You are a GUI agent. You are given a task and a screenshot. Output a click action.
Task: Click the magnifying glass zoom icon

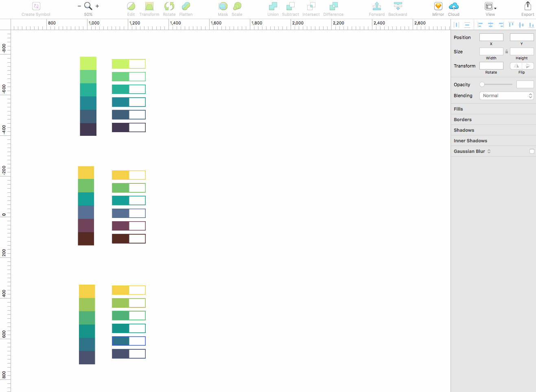pos(88,6)
